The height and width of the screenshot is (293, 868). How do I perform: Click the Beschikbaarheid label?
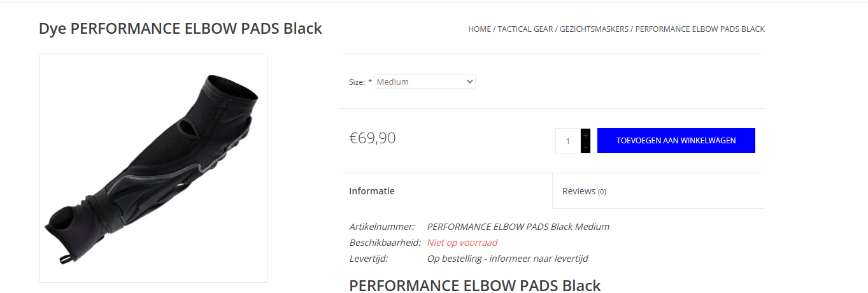[385, 243]
